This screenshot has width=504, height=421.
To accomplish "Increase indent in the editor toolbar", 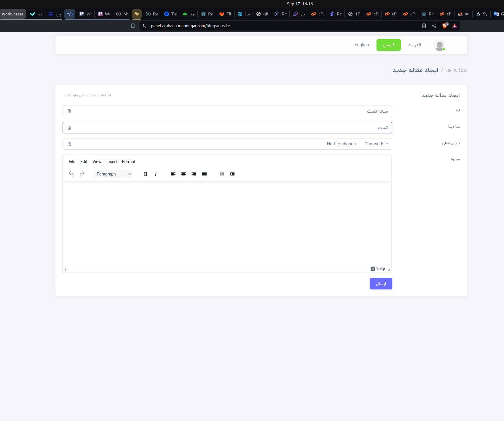I will click(x=232, y=174).
